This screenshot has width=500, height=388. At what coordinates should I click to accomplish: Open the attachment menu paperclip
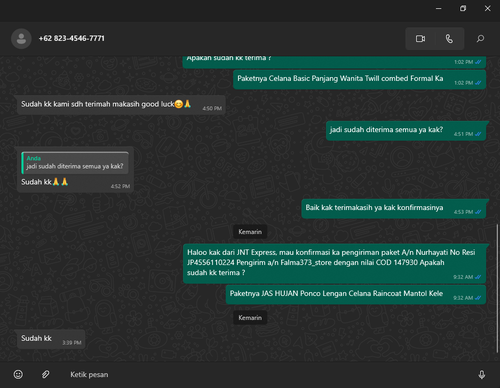pos(46,374)
